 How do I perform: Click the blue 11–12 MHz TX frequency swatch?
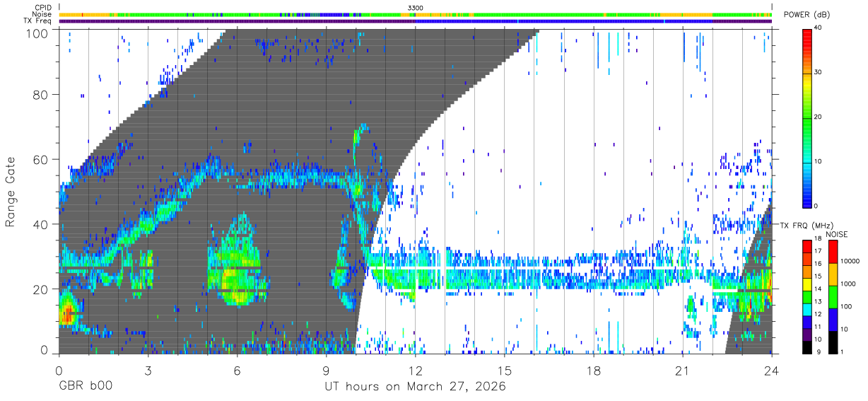point(807,322)
